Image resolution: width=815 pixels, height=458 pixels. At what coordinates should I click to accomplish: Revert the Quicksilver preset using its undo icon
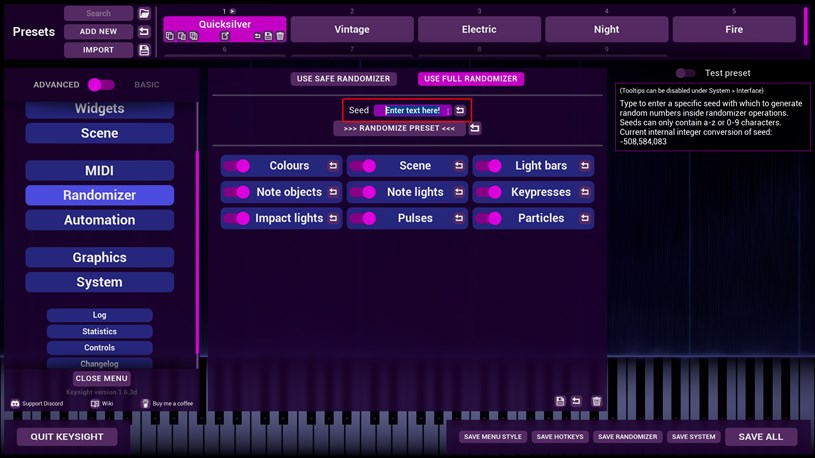tap(257, 36)
